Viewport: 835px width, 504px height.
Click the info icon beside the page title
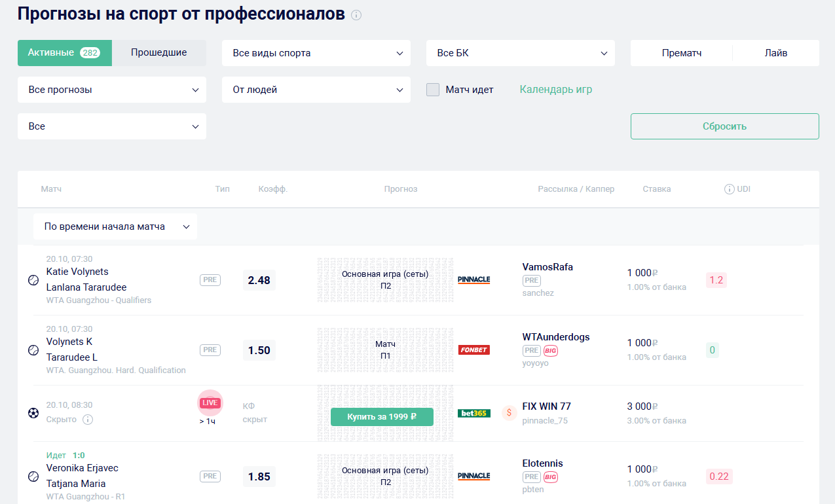click(x=356, y=15)
